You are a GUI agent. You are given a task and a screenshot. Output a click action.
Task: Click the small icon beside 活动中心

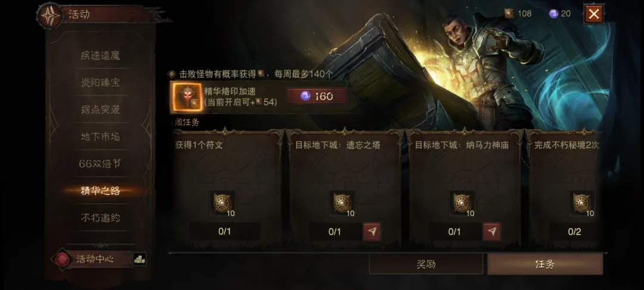coord(140,259)
